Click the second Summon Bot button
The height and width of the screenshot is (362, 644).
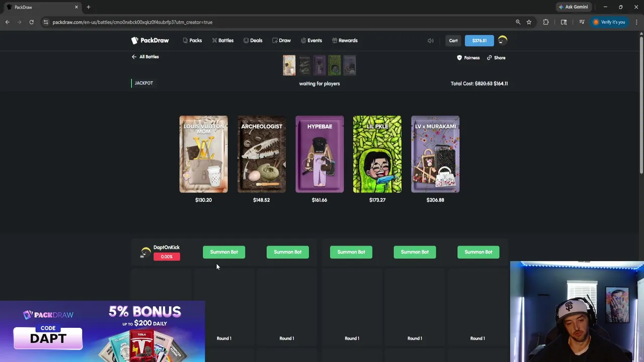click(x=288, y=252)
